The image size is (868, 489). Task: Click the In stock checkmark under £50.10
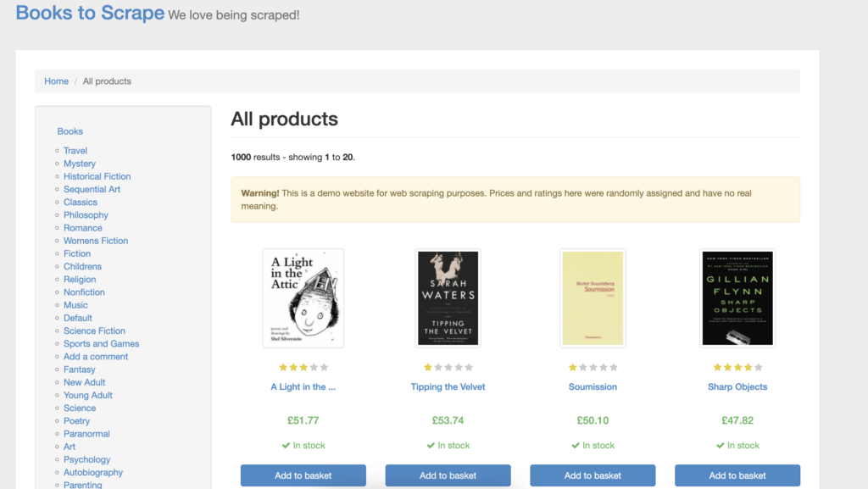click(576, 445)
